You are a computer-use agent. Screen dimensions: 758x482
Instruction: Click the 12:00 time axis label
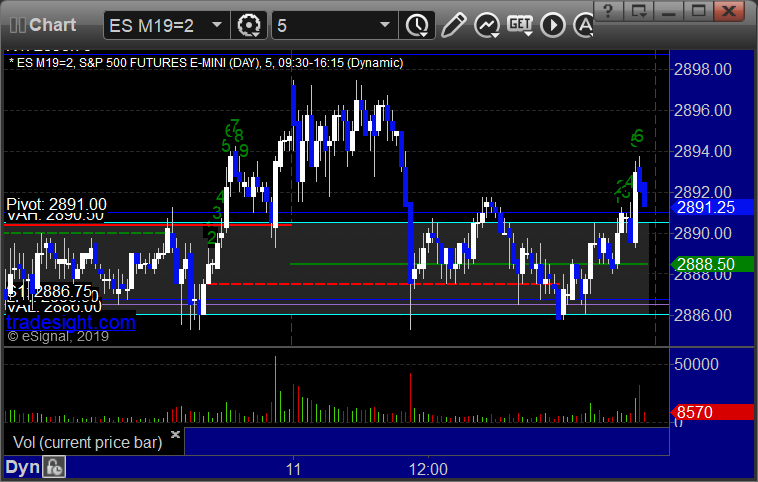click(427, 467)
